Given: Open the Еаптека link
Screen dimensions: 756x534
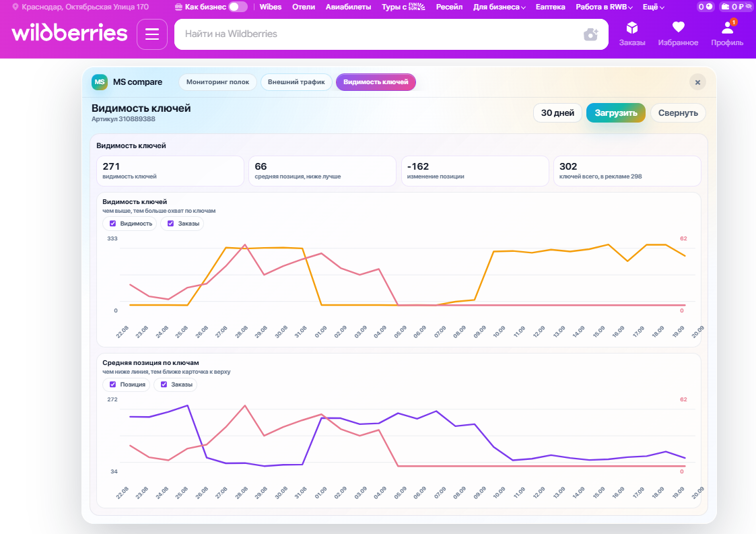Looking at the screenshot, I should pos(551,7).
